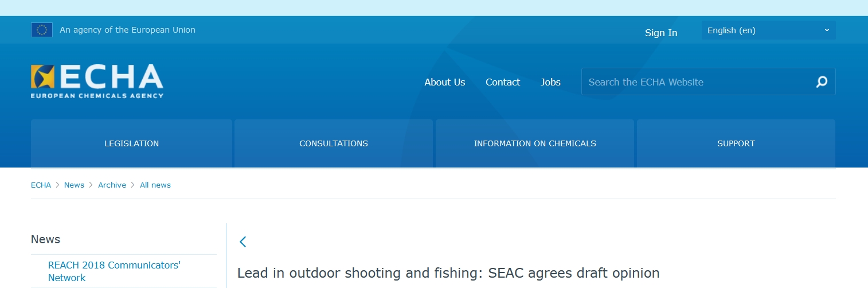Open REACH 2018 Communicators' Network link
Viewport: 868px width, 288px height.
[114, 271]
